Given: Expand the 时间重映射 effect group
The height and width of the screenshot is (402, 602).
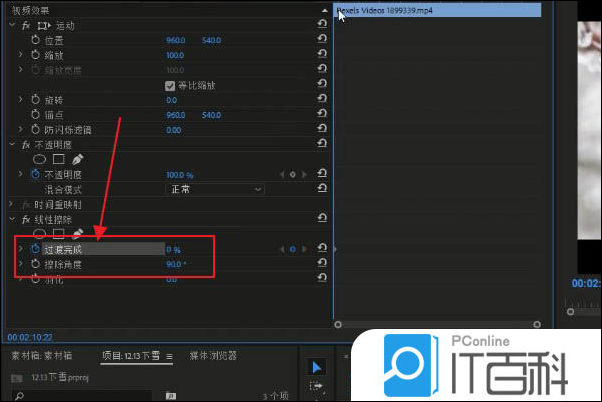Looking at the screenshot, I should coord(12,204).
